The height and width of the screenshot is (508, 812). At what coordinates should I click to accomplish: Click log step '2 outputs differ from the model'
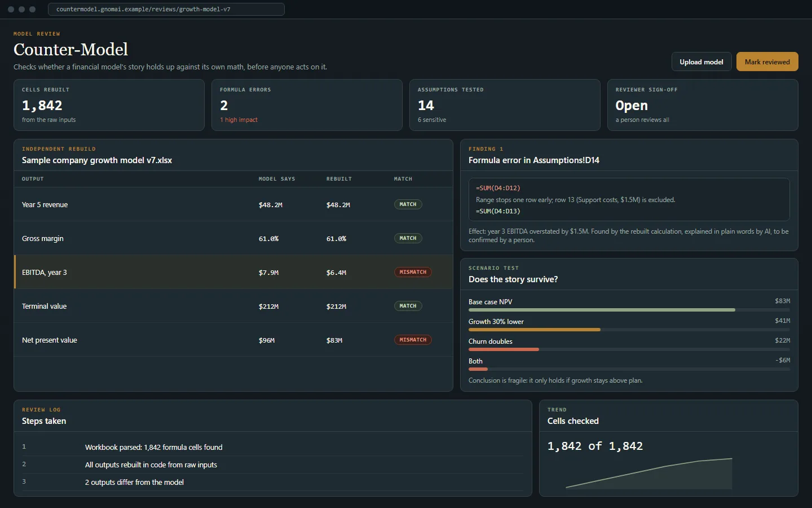click(134, 482)
